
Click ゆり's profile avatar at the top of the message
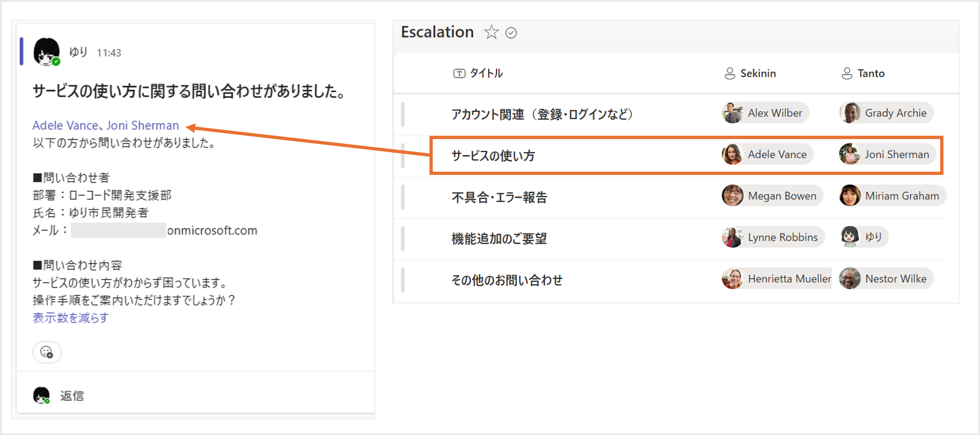pyautogui.click(x=47, y=52)
